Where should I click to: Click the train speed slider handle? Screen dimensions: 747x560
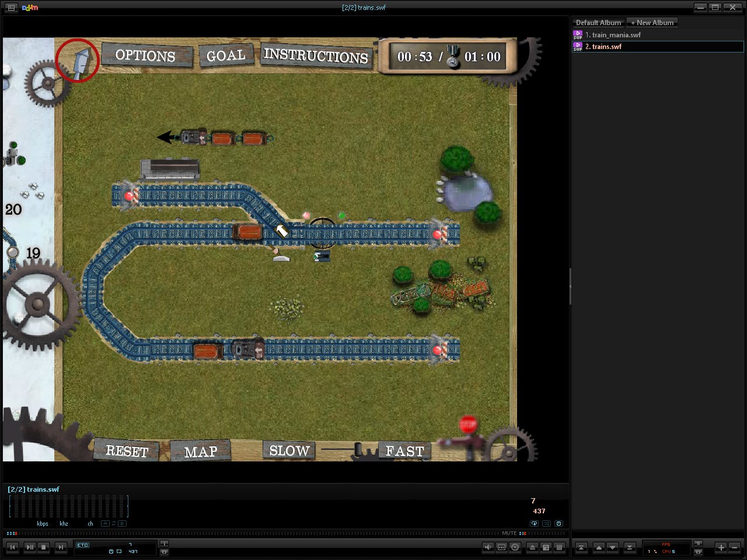358,449
